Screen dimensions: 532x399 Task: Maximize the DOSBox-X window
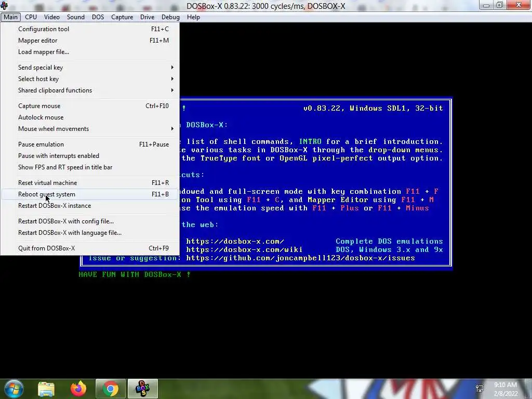pos(499,5)
